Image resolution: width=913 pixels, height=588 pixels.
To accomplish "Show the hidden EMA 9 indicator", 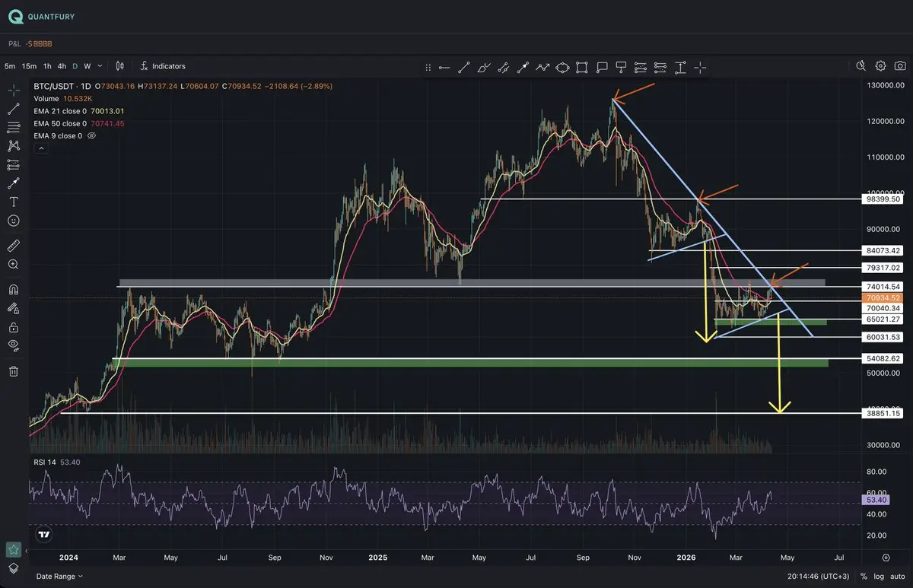I will [x=92, y=136].
